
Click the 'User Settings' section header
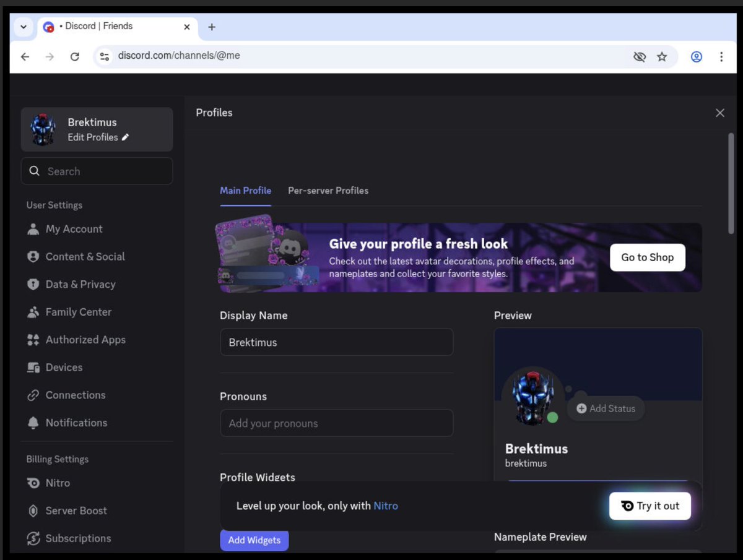(x=54, y=205)
